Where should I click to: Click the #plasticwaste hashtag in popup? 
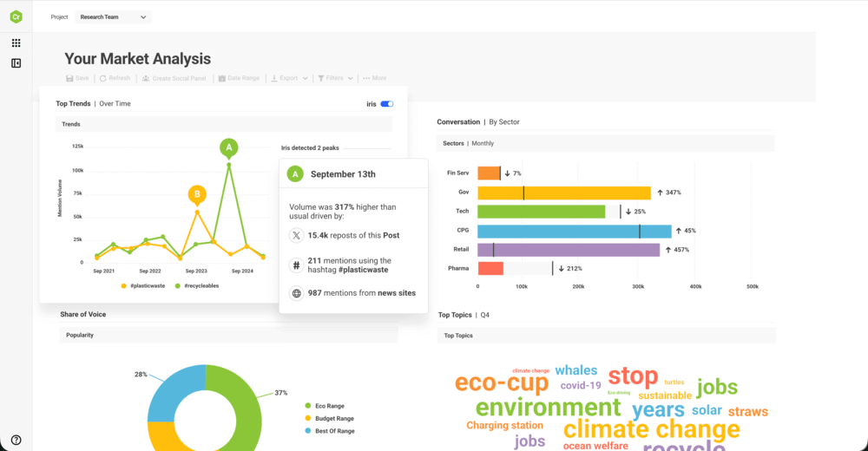[363, 270]
